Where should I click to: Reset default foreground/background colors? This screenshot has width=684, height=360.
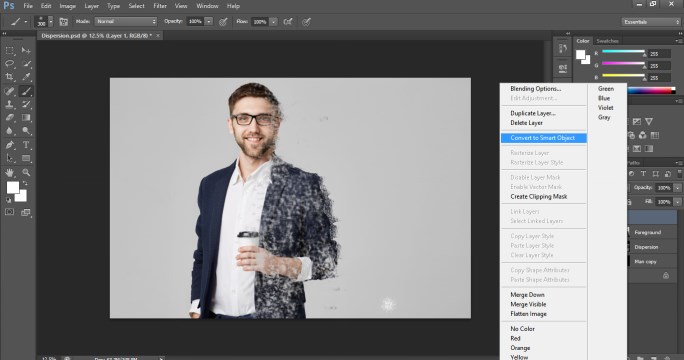click(x=8, y=200)
